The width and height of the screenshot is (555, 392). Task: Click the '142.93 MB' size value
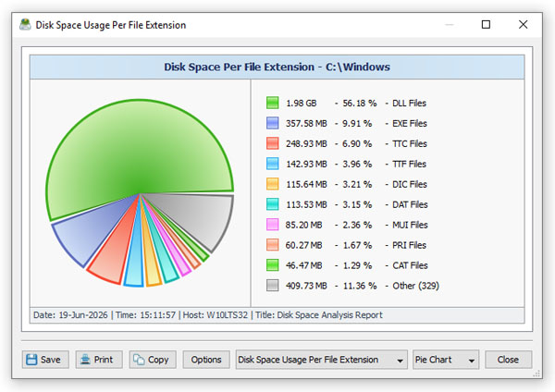pyautogui.click(x=306, y=165)
